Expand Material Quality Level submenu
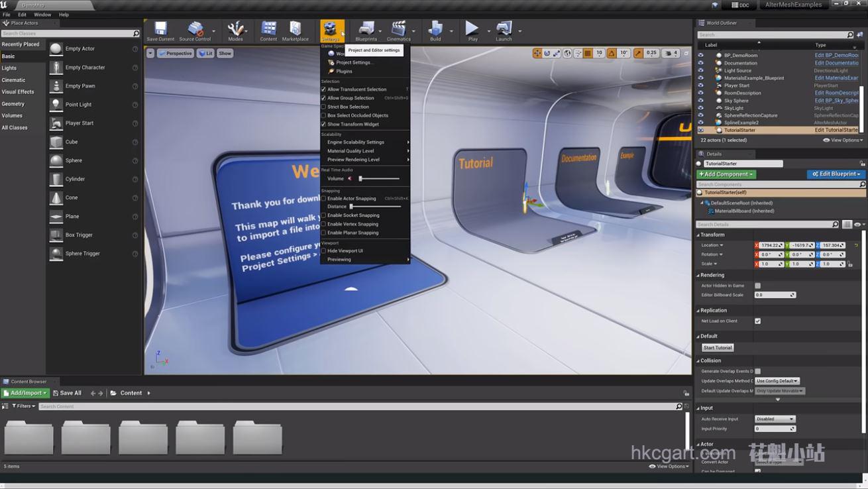This screenshot has width=868, height=489. (365, 150)
